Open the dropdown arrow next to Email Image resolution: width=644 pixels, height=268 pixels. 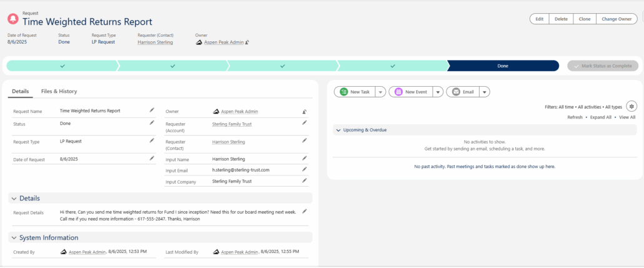(x=485, y=92)
